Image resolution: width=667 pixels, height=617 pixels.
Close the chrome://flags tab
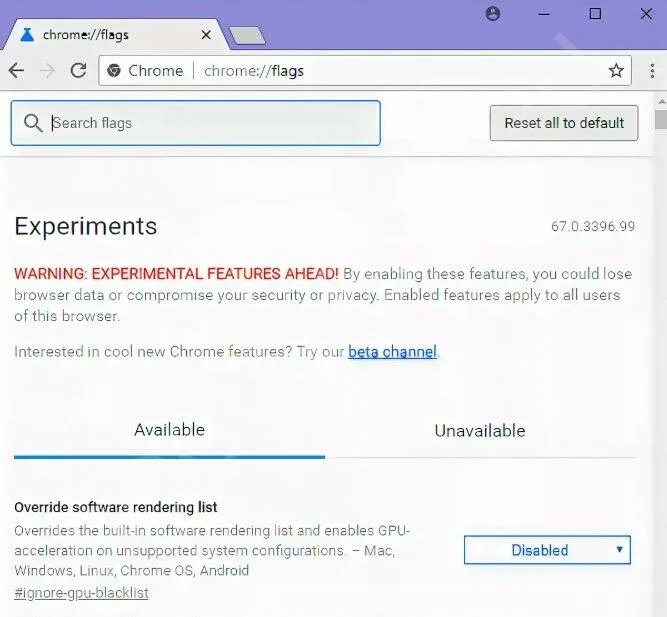pos(206,35)
